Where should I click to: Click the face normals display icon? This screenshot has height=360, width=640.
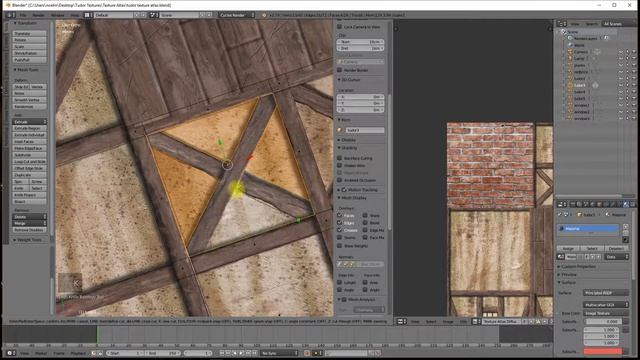pos(352,264)
